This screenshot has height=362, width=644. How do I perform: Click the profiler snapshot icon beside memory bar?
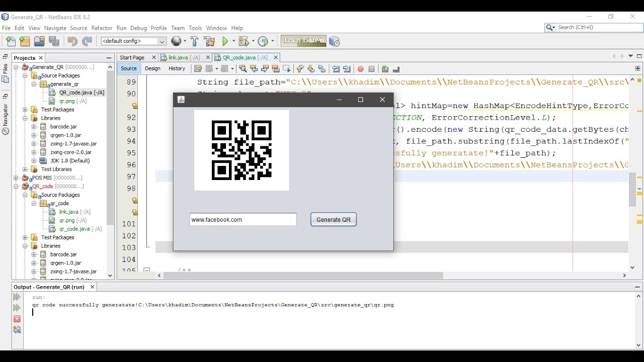click(335, 41)
